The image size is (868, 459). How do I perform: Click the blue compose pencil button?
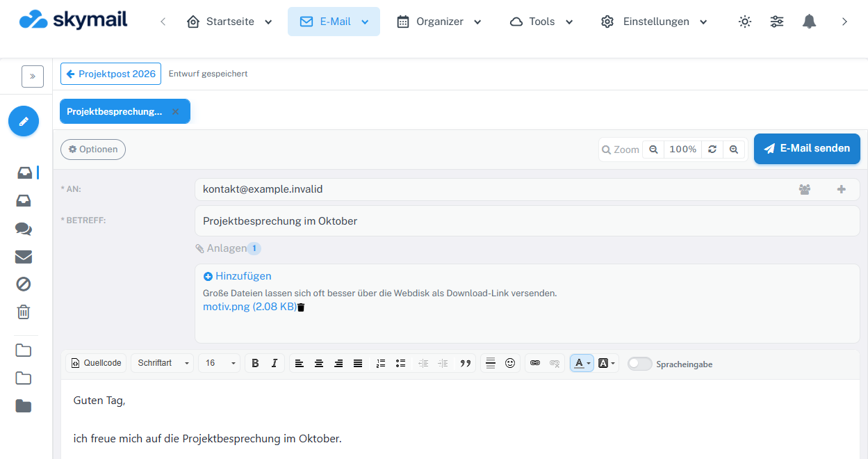pyautogui.click(x=24, y=121)
